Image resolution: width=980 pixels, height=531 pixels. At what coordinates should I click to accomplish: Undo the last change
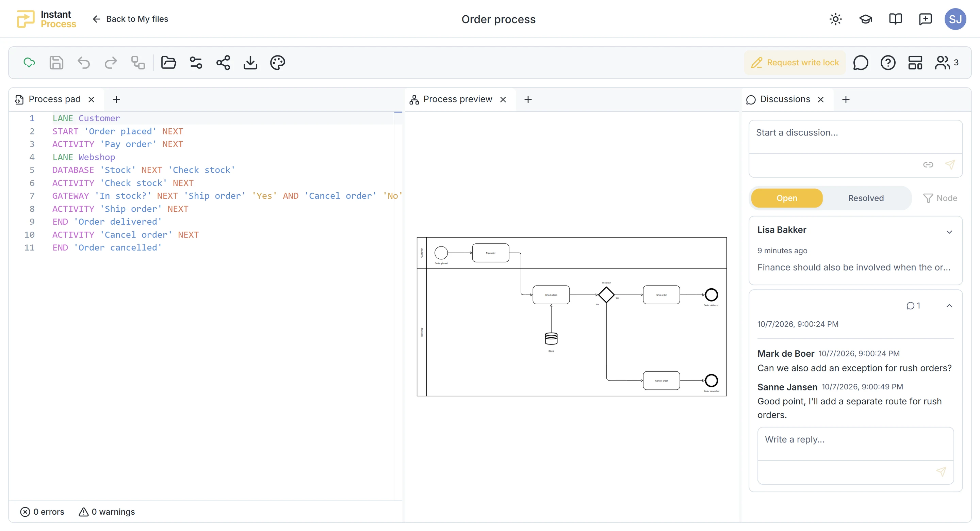tap(84, 62)
